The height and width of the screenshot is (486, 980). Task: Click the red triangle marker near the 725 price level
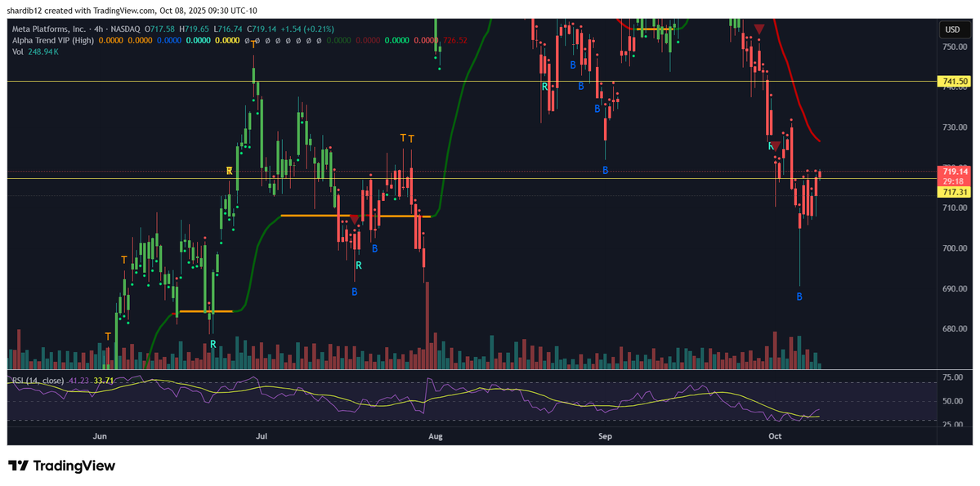(776, 145)
